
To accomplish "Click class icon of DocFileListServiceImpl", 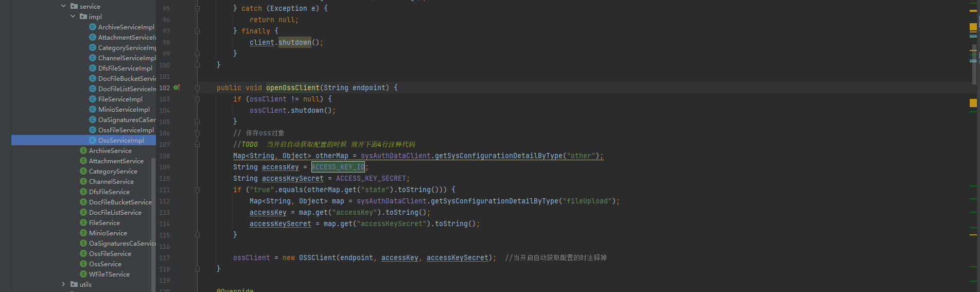I will [x=93, y=89].
